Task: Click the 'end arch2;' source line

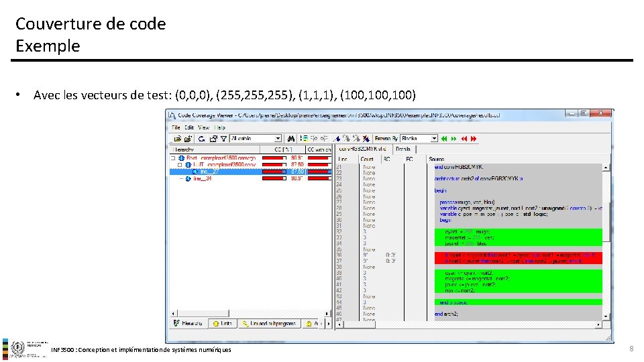Action: tap(447, 314)
